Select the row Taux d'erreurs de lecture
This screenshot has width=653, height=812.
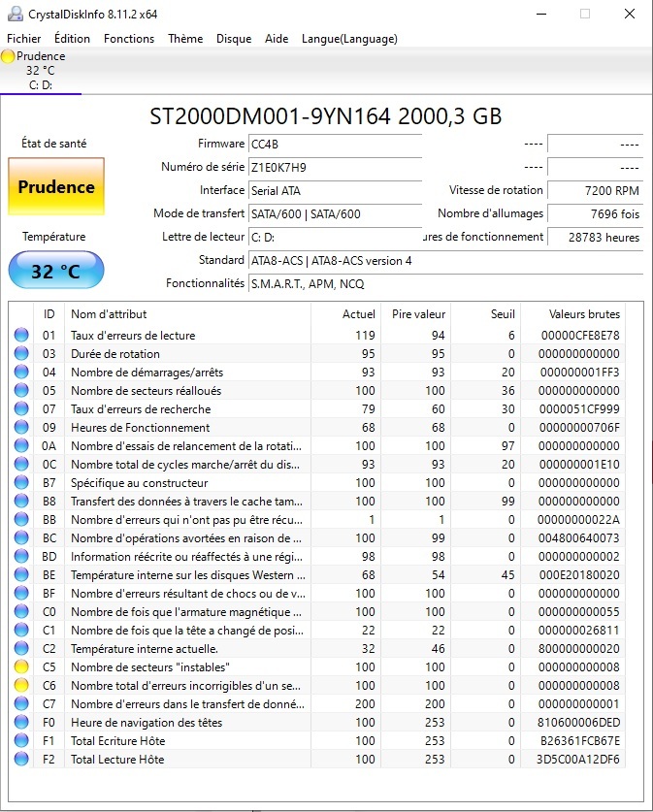[x=317, y=335]
